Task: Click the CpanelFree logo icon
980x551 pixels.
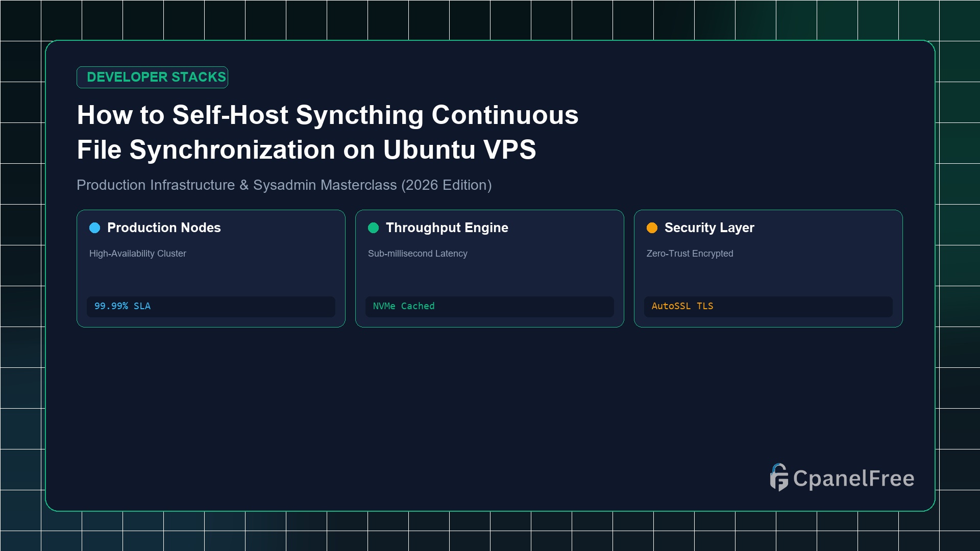Action: (779, 478)
